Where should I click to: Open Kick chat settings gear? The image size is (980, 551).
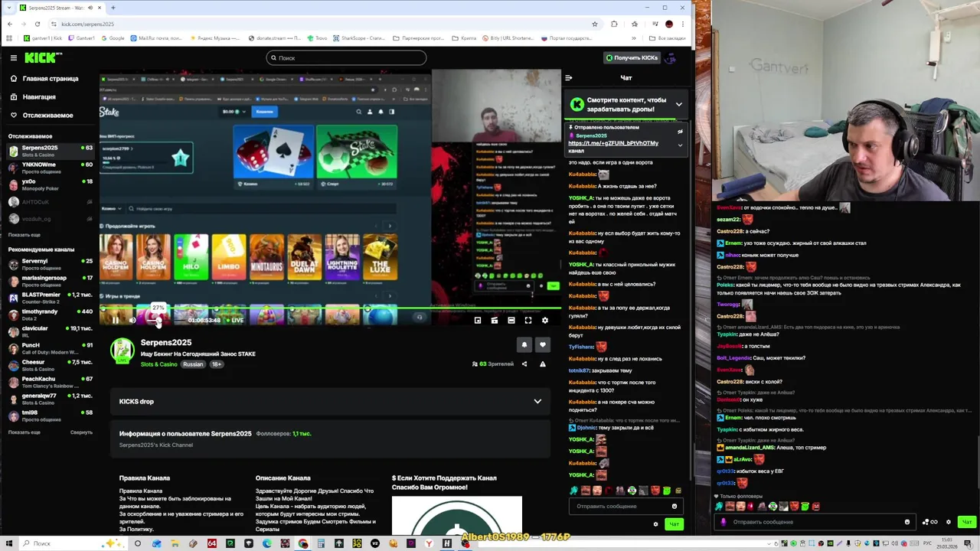(655, 524)
